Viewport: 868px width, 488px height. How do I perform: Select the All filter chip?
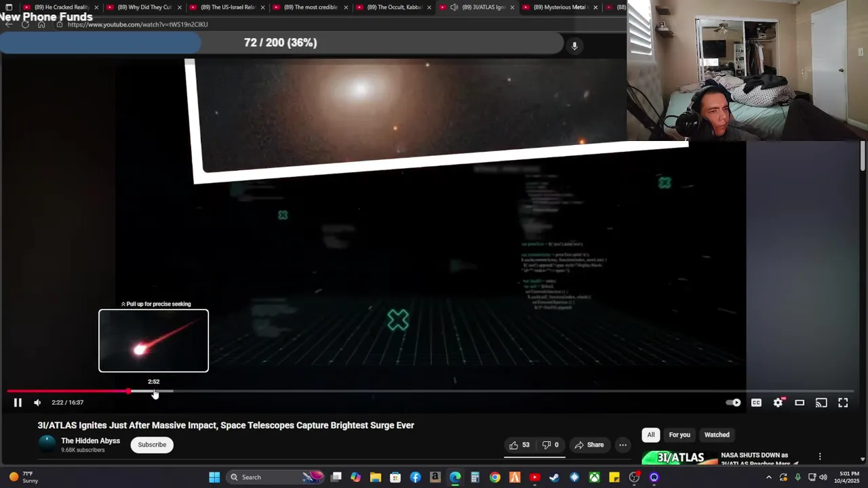click(x=650, y=435)
